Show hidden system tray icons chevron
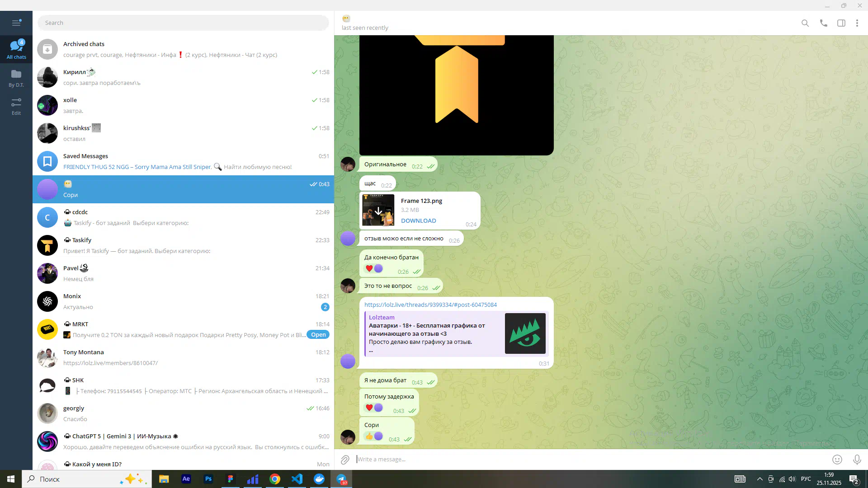 [x=760, y=479]
